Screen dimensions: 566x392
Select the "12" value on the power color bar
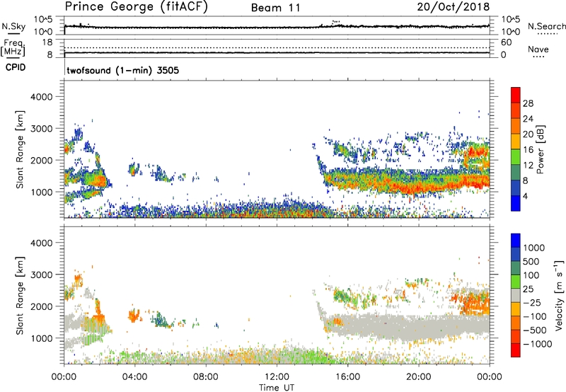pyautogui.click(x=528, y=166)
